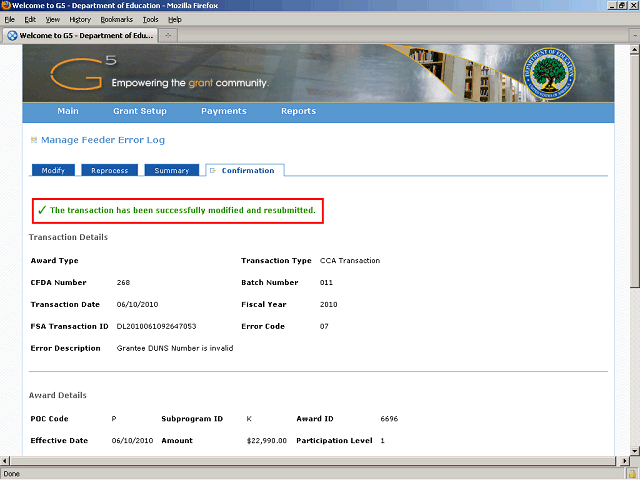Click Error Code value 07

tap(324, 326)
